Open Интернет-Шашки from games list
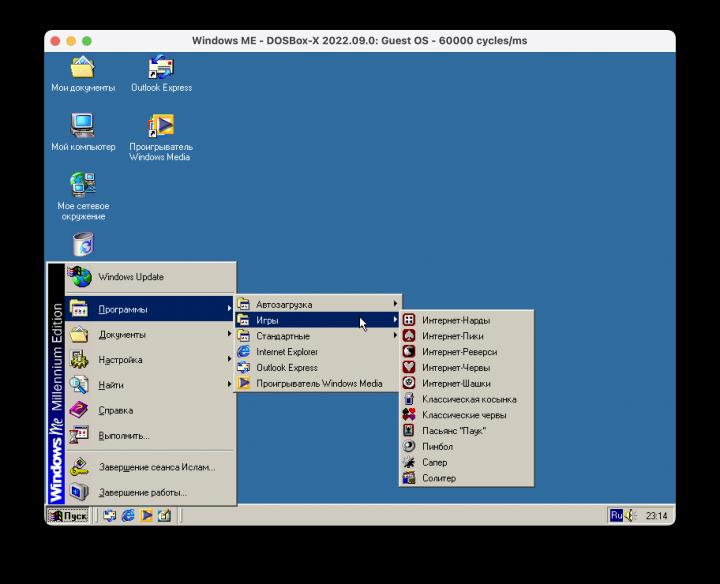 click(x=455, y=383)
